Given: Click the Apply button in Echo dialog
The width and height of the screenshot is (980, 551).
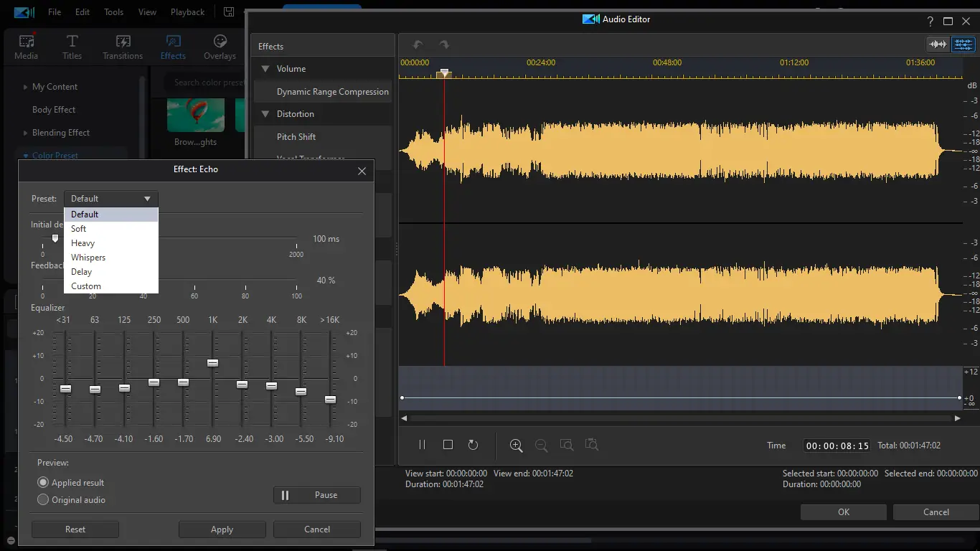Looking at the screenshot, I should click(x=222, y=529).
